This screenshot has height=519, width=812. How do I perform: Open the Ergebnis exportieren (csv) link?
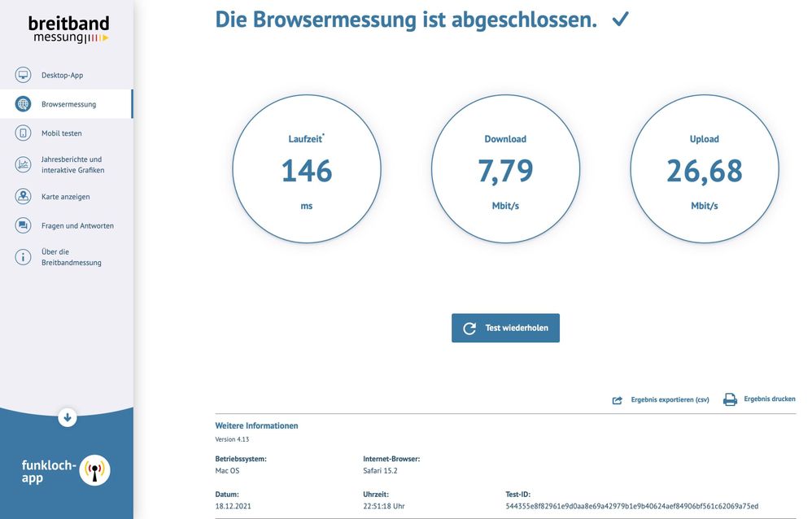click(x=670, y=399)
